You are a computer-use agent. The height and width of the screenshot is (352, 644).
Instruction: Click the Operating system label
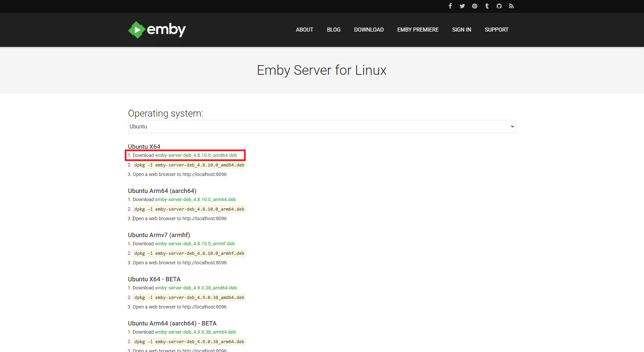coord(166,113)
